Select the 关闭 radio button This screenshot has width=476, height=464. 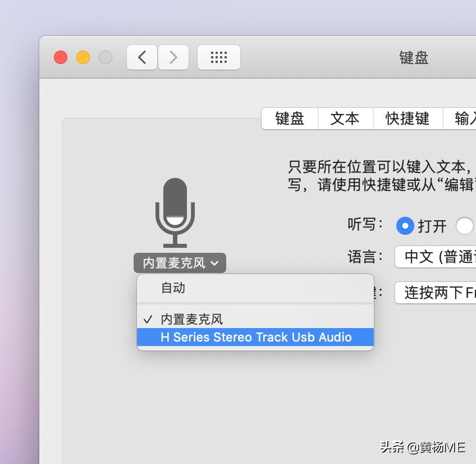465,226
